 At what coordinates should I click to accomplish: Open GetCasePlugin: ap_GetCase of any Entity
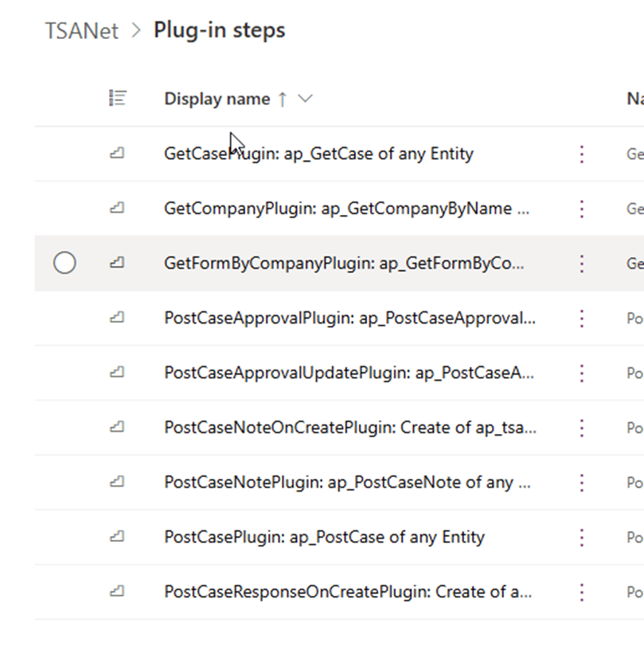[318, 154]
